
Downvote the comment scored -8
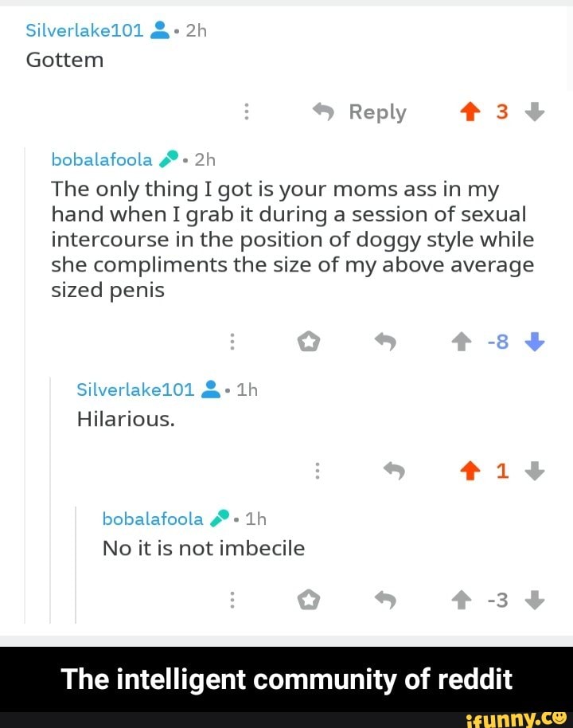536,342
